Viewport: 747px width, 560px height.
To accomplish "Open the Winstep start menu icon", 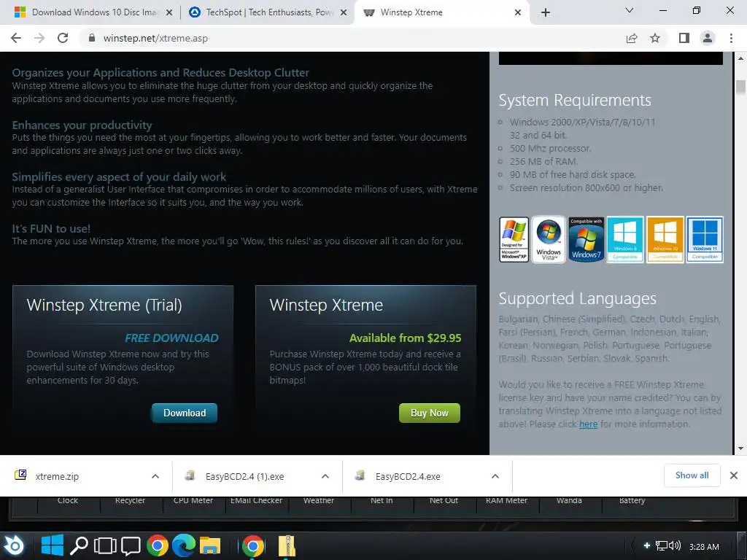I will (x=15, y=545).
